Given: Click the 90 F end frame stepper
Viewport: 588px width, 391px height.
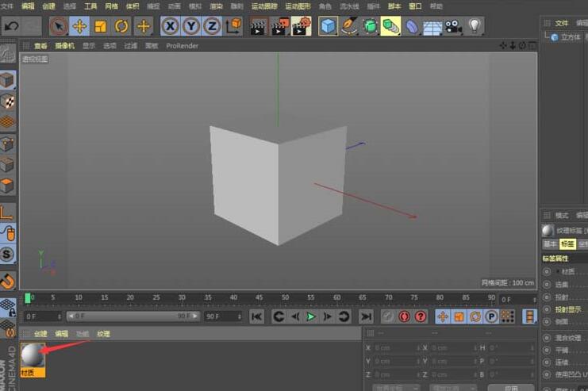Looking at the screenshot, I should coord(240,316).
